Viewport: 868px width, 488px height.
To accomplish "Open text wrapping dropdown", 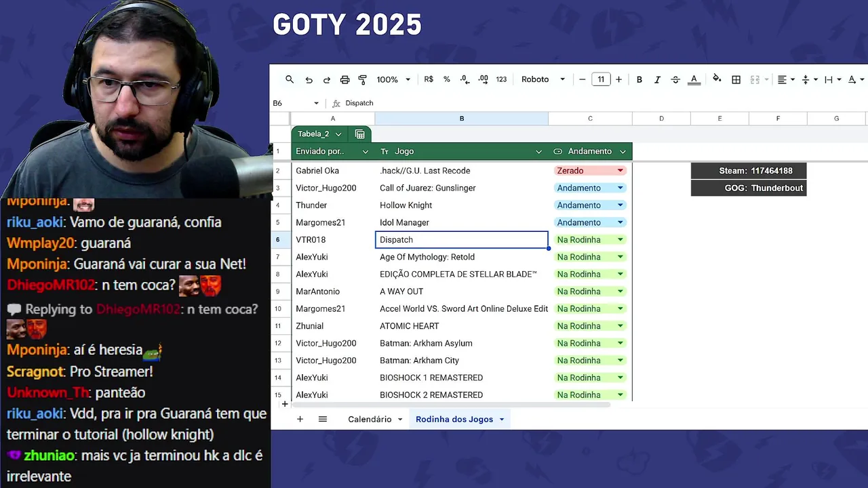I will click(x=832, y=79).
